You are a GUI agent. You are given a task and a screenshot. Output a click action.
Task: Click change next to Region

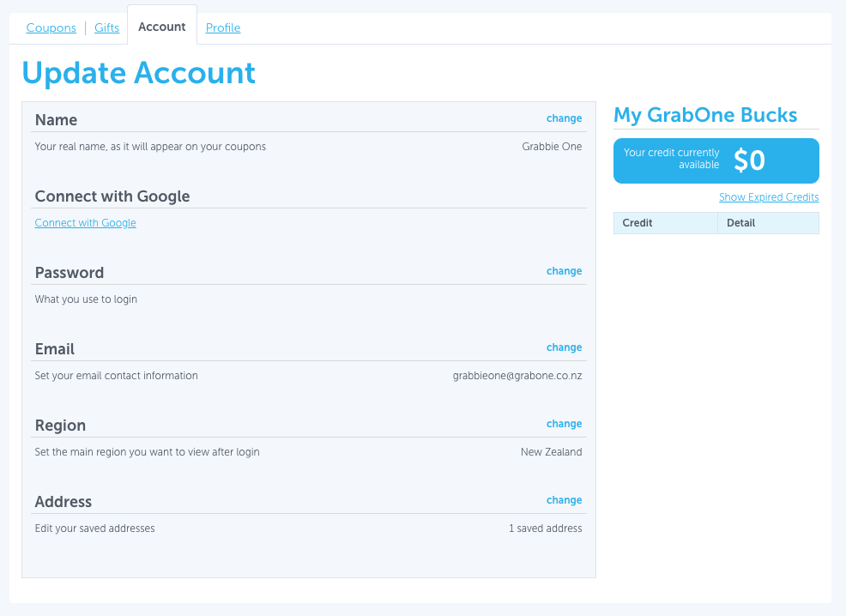pyautogui.click(x=564, y=424)
